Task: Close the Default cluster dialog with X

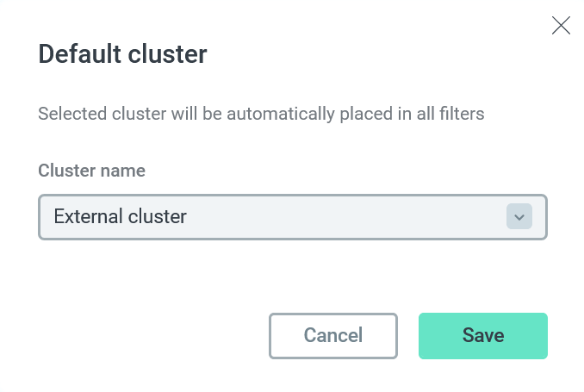Action: tap(561, 26)
